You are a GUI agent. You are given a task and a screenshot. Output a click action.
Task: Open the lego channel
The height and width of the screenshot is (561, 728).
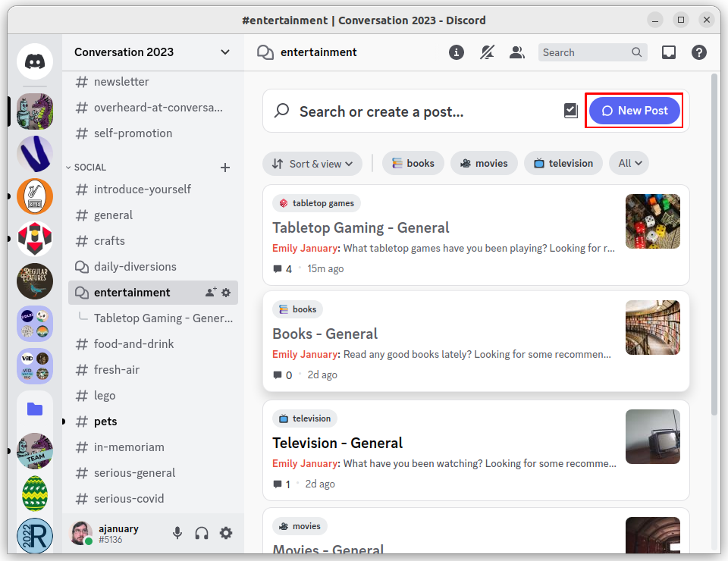[152, 396]
